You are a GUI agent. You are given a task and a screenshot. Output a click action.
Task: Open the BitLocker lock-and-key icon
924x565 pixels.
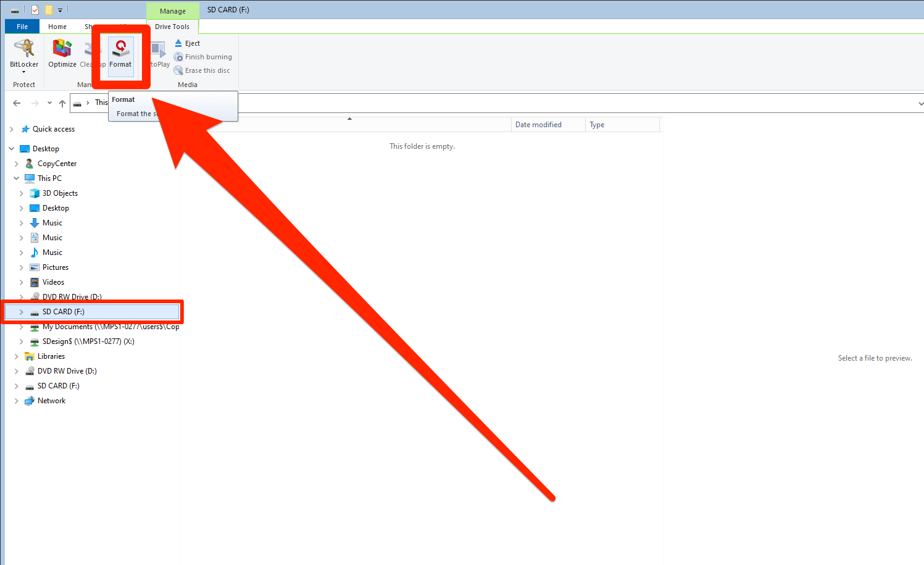pyautogui.click(x=24, y=48)
